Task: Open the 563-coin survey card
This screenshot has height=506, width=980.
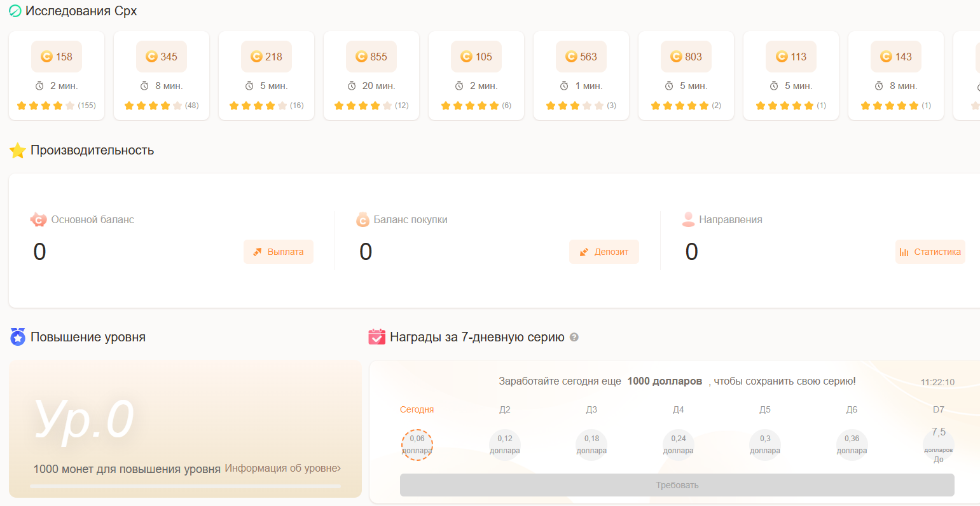Action: [581, 76]
